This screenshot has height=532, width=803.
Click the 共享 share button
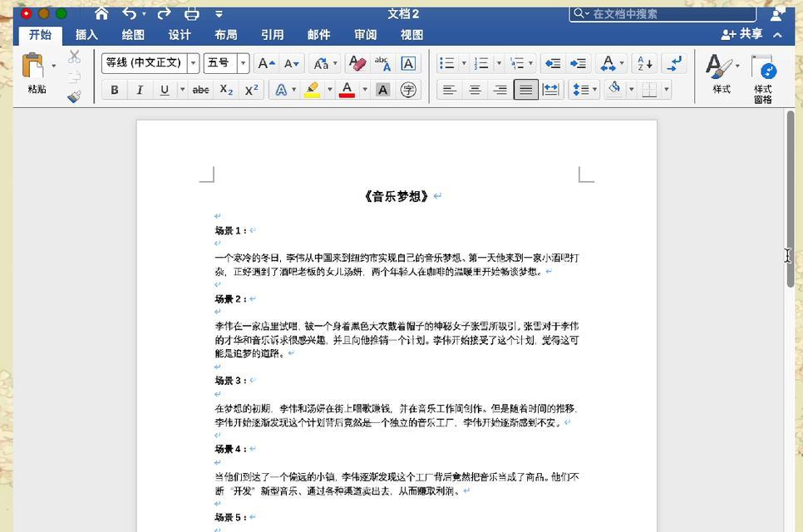pos(741,34)
